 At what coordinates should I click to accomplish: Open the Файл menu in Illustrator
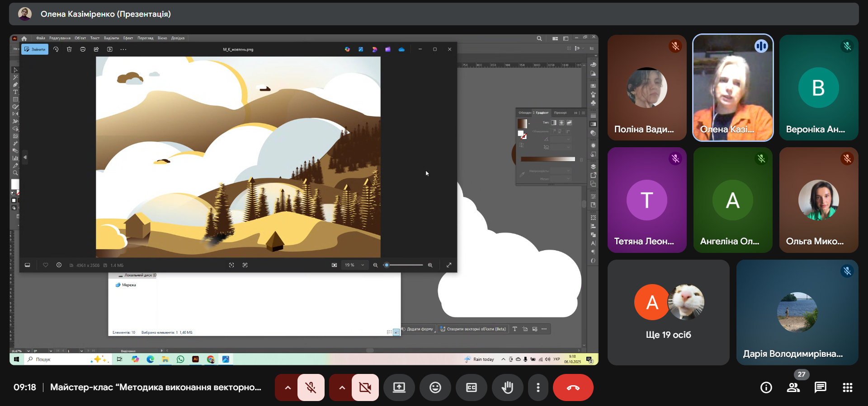pyautogui.click(x=41, y=38)
